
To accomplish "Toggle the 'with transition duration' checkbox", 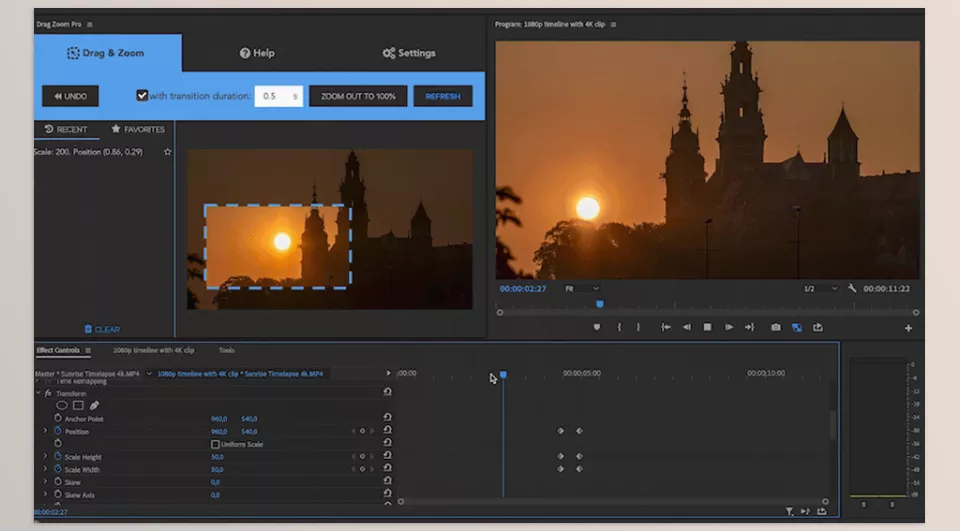I will (x=142, y=96).
